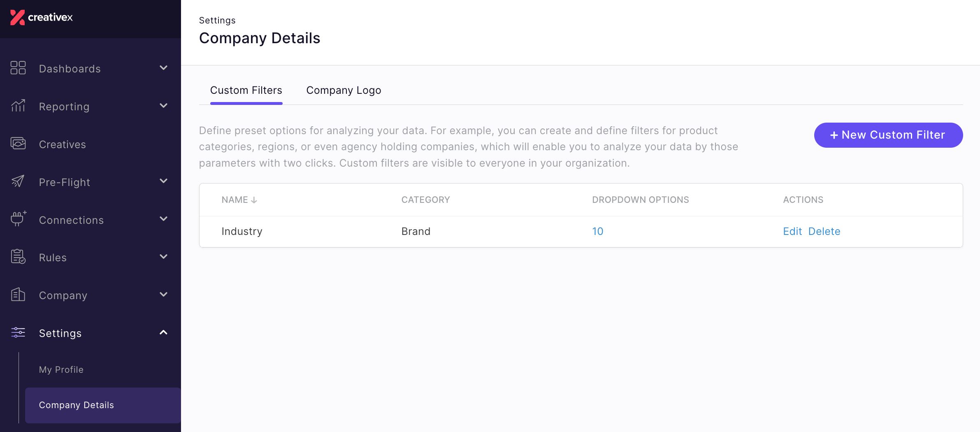Screen dimensions: 980x432
Task: Select the Connections plug icon
Action: click(18, 218)
